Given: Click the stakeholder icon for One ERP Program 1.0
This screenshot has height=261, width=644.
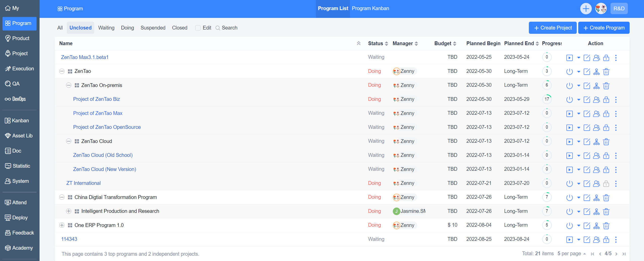Looking at the screenshot, I should pos(596,226).
